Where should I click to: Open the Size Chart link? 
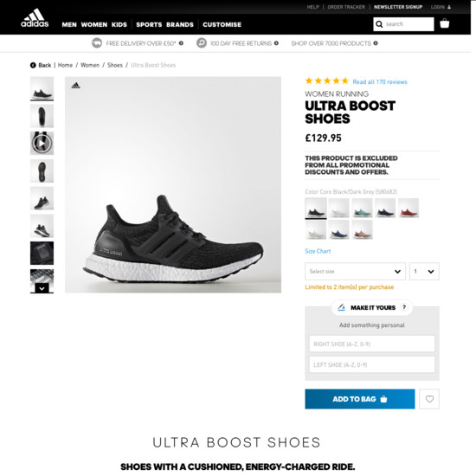pyautogui.click(x=318, y=251)
